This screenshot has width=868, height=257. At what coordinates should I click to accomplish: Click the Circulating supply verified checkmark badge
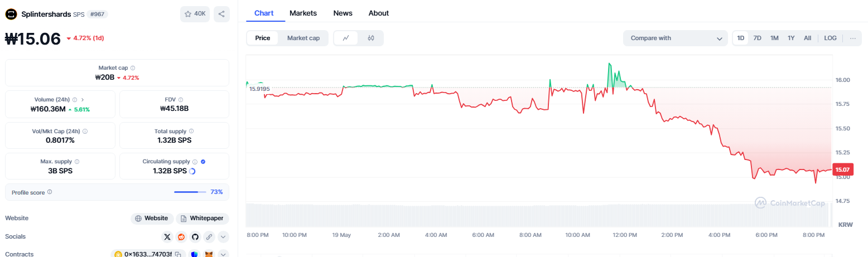click(203, 161)
